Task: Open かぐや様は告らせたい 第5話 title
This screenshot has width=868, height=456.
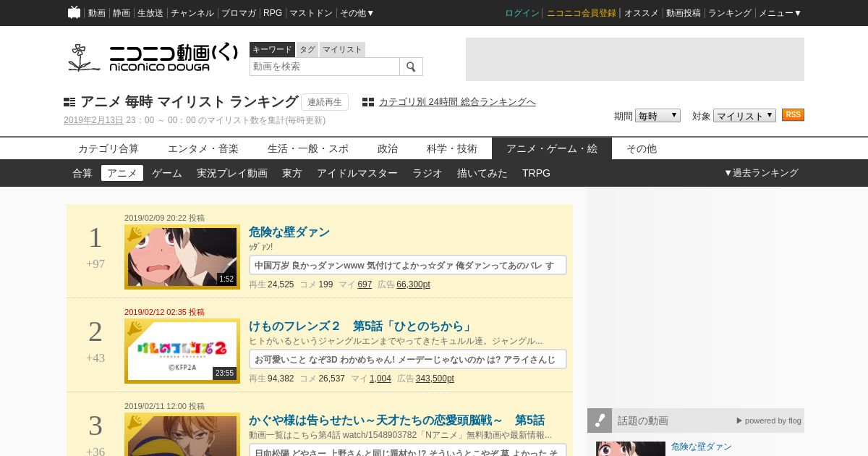Action: pos(397,421)
